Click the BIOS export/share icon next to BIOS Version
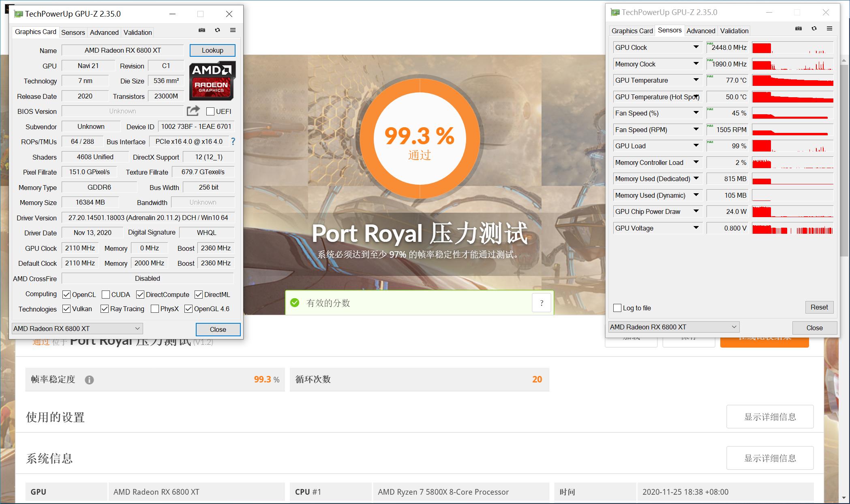Screen dimensions: 850x504 click(193, 111)
